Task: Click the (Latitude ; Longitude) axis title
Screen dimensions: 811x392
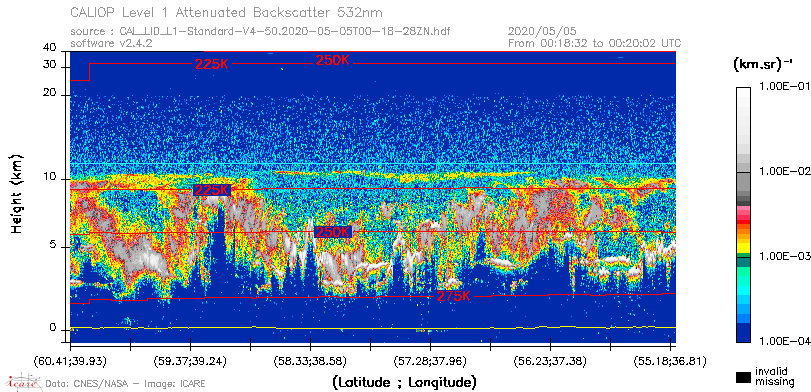Action: [x=404, y=383]
